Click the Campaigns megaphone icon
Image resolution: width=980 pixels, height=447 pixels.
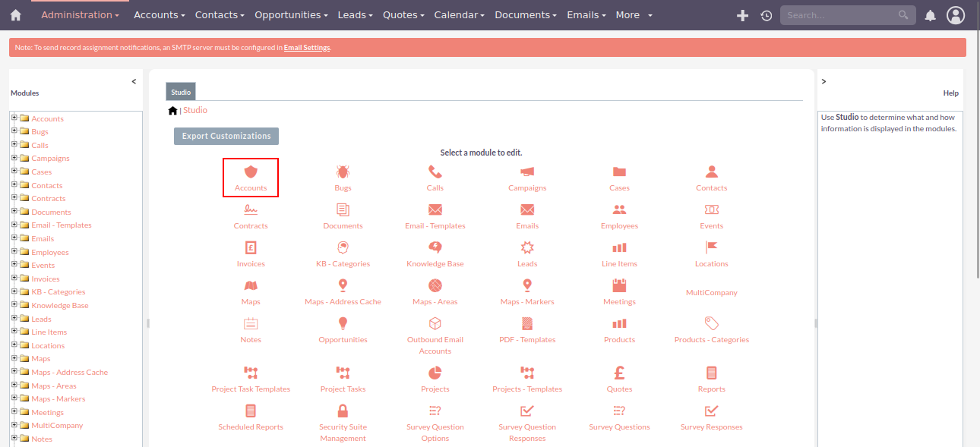(x=527, y=172)
